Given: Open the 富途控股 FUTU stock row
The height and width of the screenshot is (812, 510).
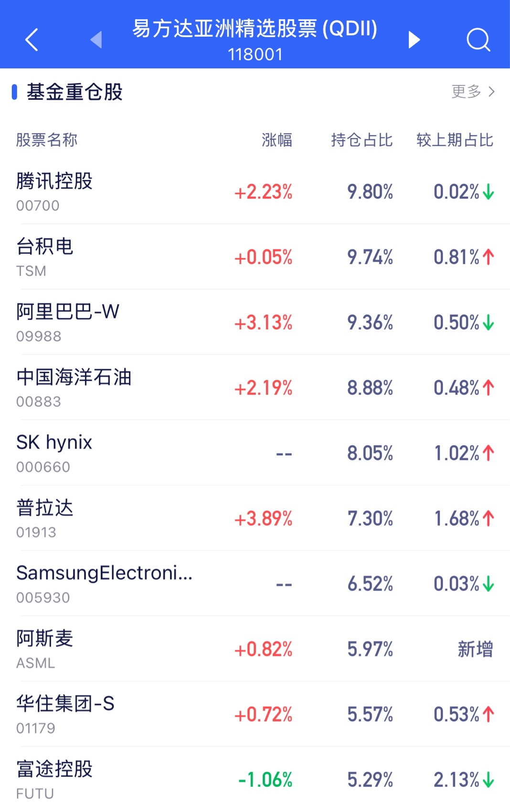Looking at the screenshot, I should pos(255,780).
